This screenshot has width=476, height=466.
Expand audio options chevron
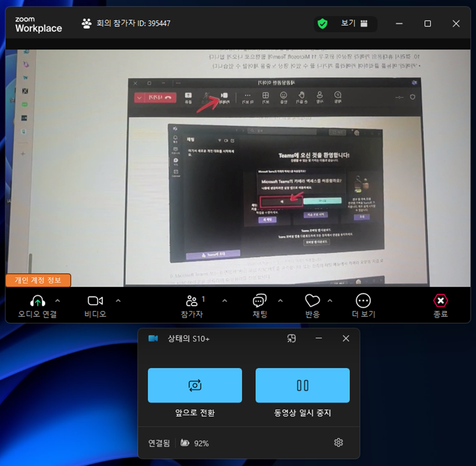(x=58, y=300)
